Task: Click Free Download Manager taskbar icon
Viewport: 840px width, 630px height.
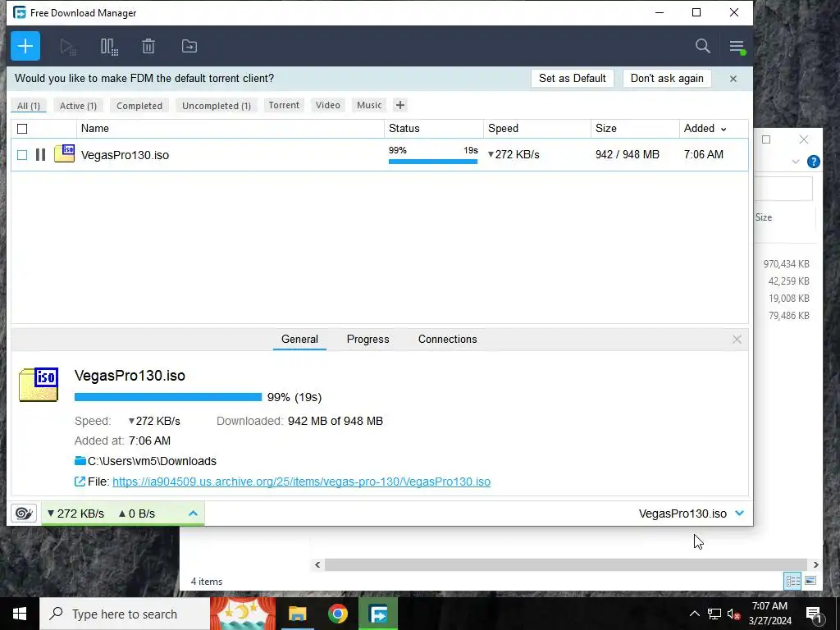Action: point(378,614)
